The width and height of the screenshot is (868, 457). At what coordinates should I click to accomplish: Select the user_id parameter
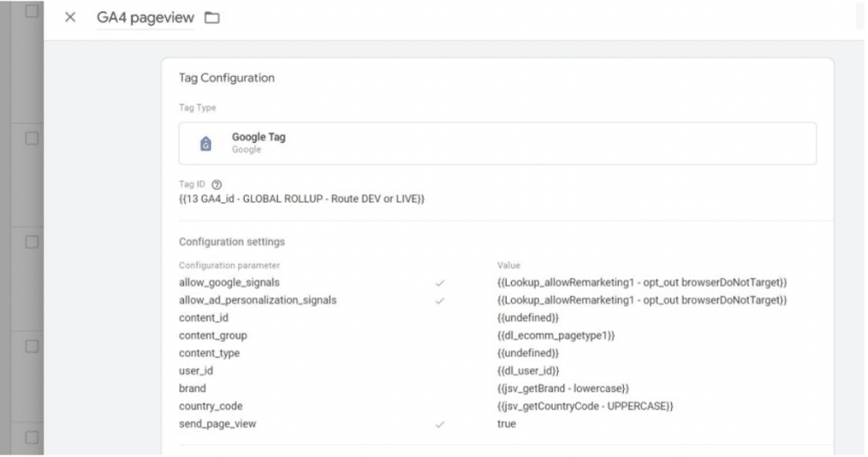pos(196,371)
